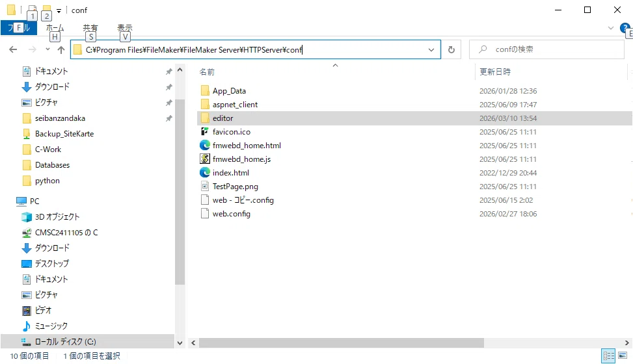This screenshot has width=633, height=364.
Task: Go up one folder level arrow
Action: (61, 49)
